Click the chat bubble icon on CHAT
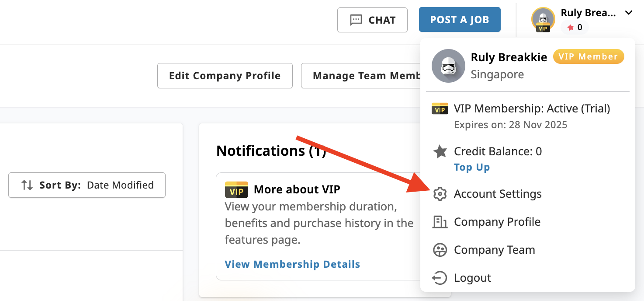 pyautogui.click(x=356, y=20)
